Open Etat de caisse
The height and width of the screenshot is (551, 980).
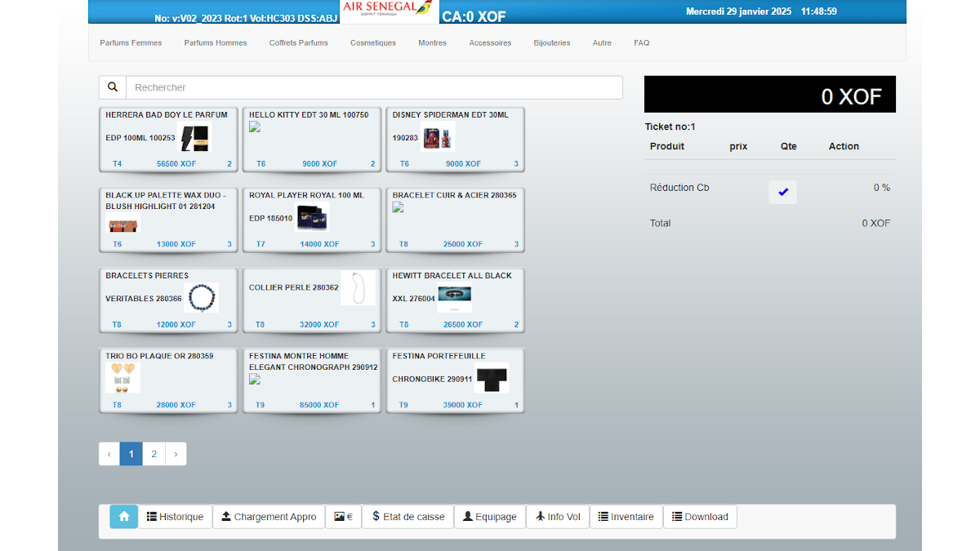click(x=408, y=517)
